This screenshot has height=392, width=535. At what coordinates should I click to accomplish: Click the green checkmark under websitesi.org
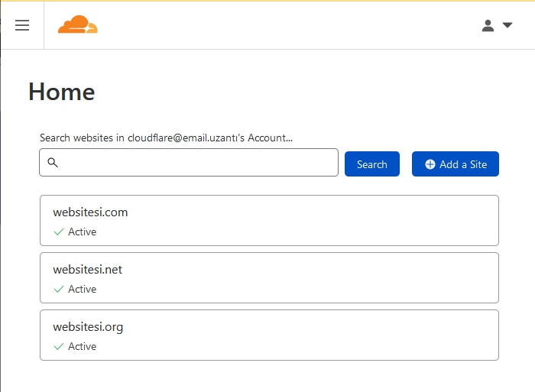point(59,347)
